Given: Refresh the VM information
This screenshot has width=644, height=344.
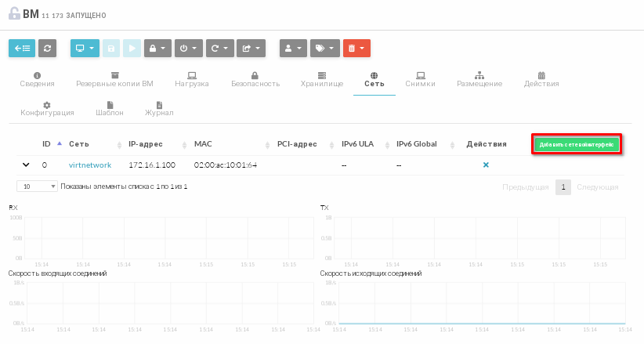Looking at the screenshot, I should (48, 48).
